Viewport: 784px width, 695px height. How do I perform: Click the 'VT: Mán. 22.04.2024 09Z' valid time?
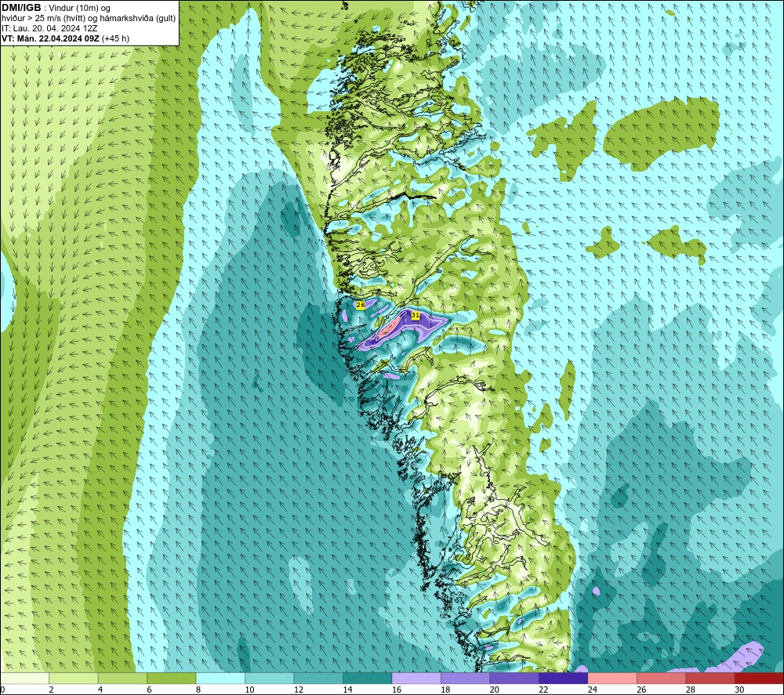(x=50, y=38)
